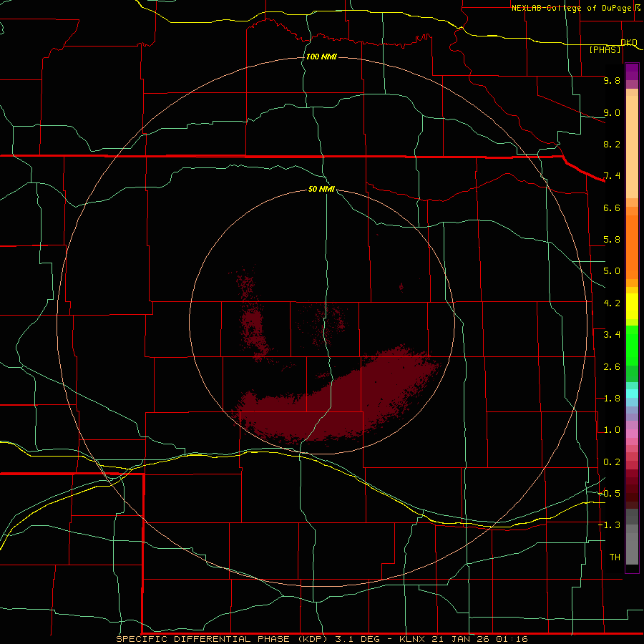The image size is (644, 644).
Task: Select the light peach segment of the color bar
Action: click(x=632, y=147)
